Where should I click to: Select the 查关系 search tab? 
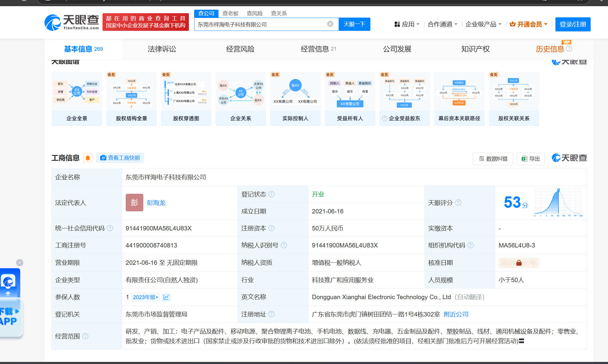click(x=279, y=14)
